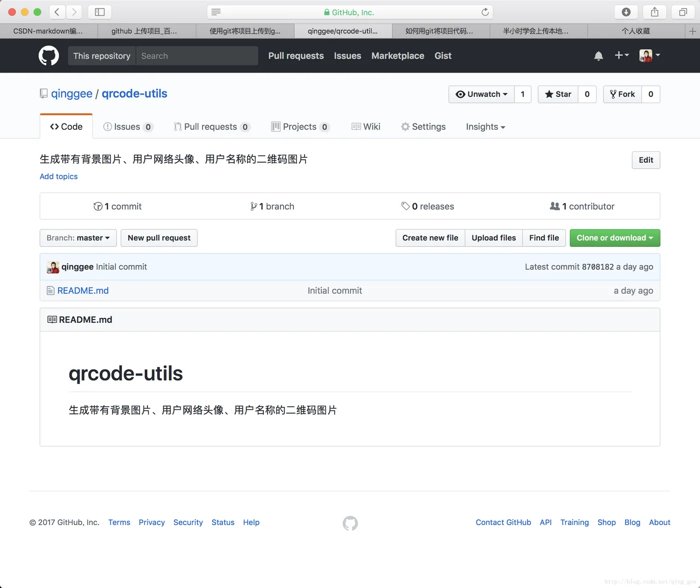Switch to 个人收藏 browser tab
The image size is (700, 588).
pos(636,31)
